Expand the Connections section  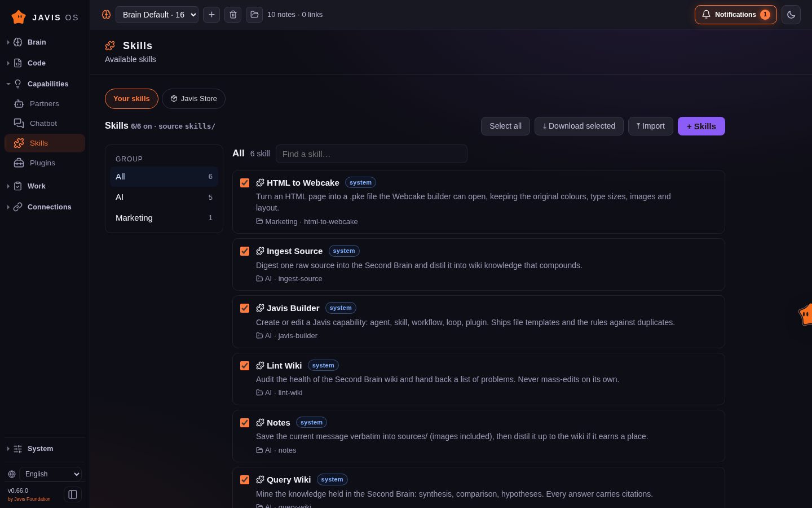click(x=45, y=207)
